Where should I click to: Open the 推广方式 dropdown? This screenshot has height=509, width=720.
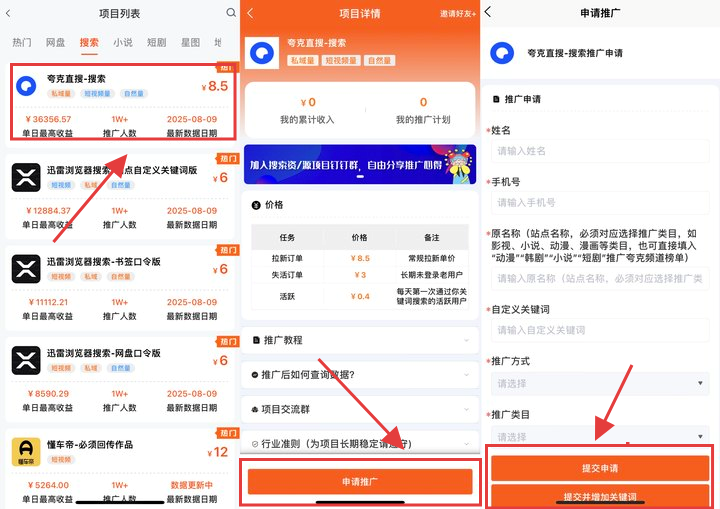click(x=600, y=383)
